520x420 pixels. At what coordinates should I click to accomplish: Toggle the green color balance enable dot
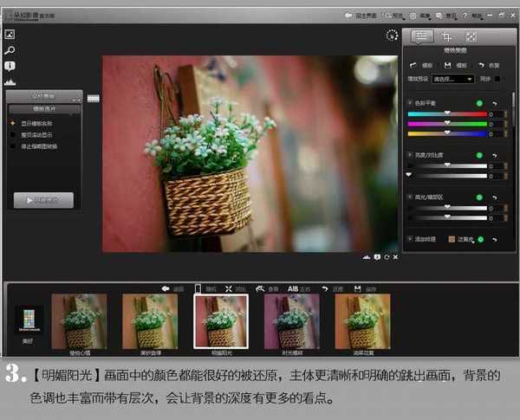[x=478, y=104]
